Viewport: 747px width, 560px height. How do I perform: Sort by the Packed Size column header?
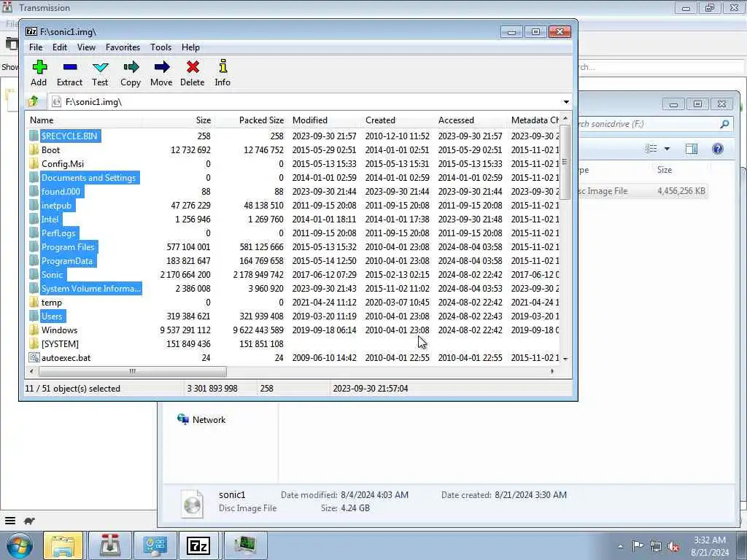pyautogui.click(x=250, y=120)
